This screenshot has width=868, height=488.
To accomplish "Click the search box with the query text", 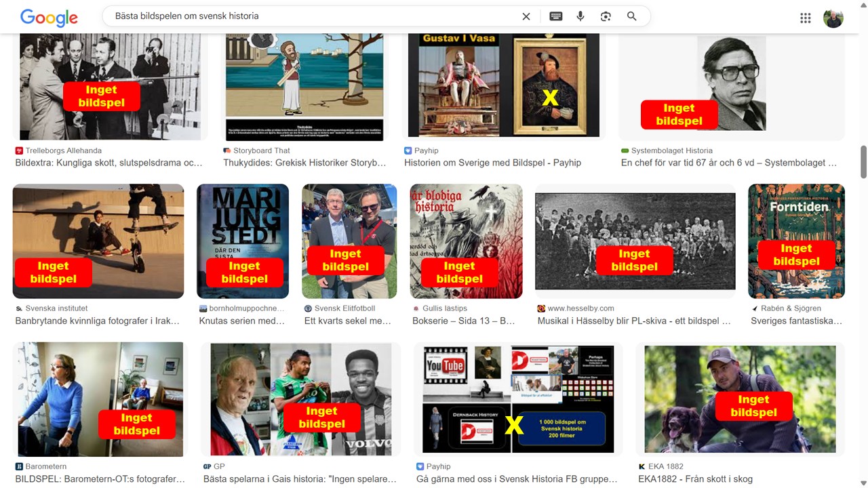I will pyautogui.click(x=312, y=16).
